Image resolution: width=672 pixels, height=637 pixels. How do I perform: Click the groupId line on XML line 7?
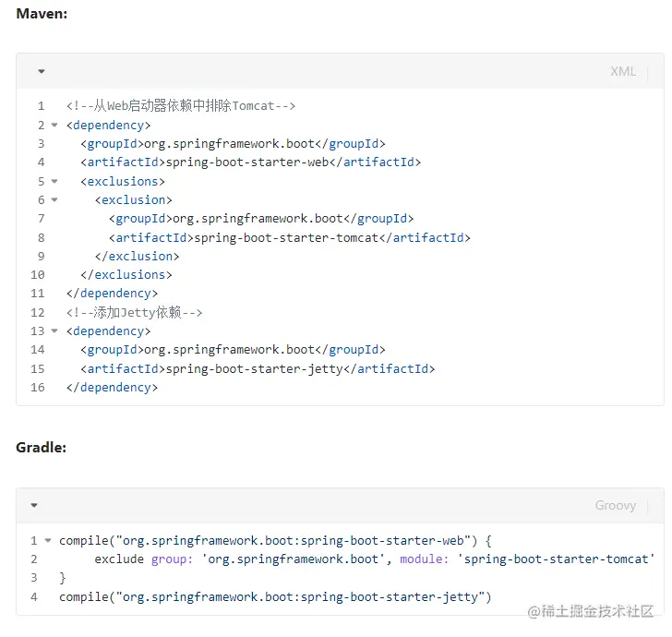tap(261, 219)
